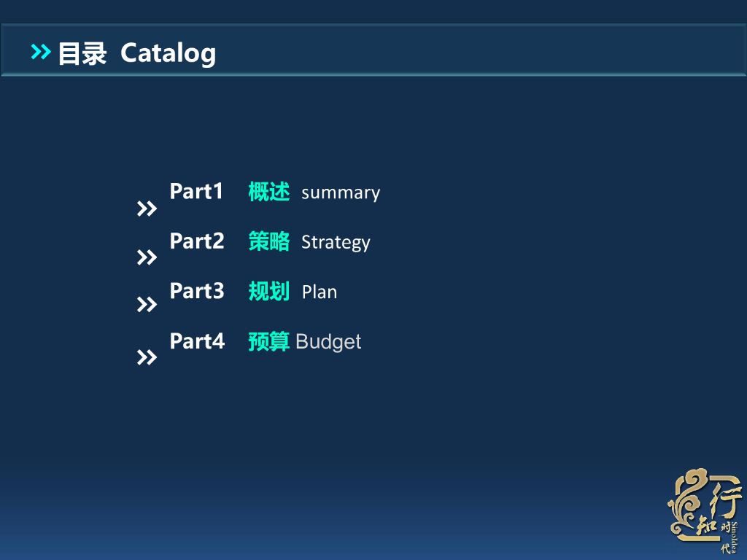Select the green 策略 heading
This screenshot has height=560, width=747.
coord(269,241)
